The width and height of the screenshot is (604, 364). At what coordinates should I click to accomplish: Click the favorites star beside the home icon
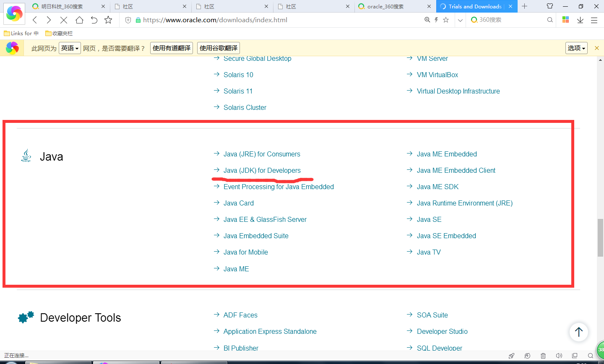[x=108, y=20]
